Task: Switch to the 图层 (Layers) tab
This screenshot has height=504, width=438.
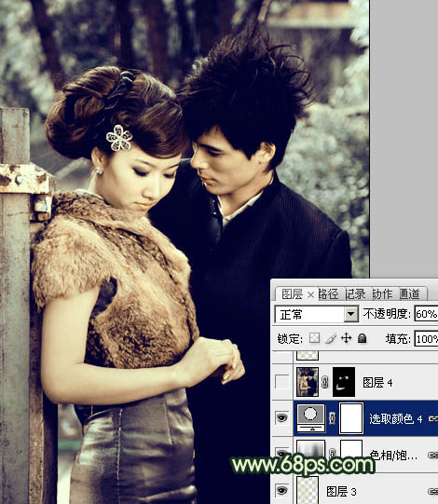Action: 292,294
